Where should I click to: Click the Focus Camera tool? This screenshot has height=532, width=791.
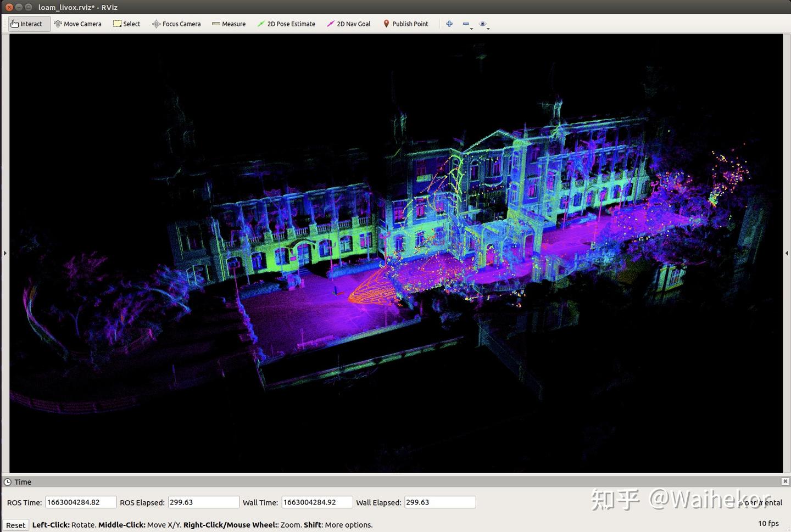pos(176,24)
